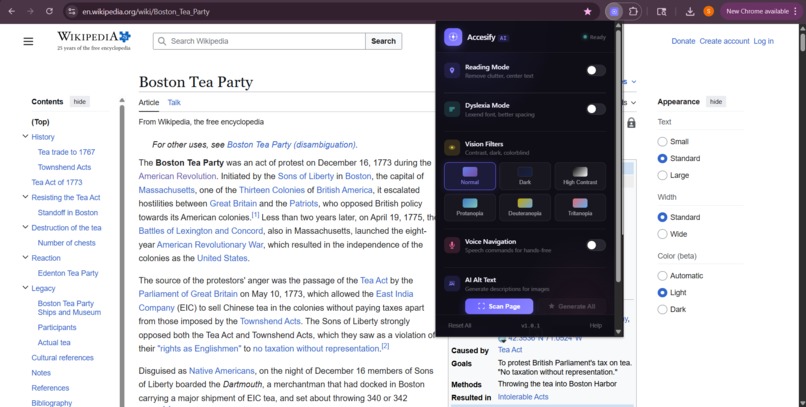Collapse Destruction of the tea chevron
Screen dimensions: 806x407
(x=25, y=227)
